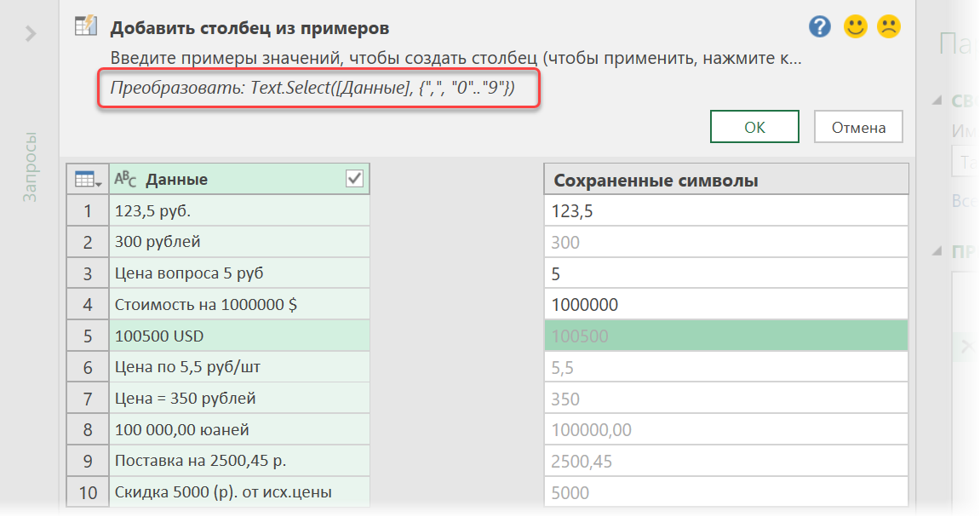Click row number 1 header
Viewport: 980px width, 517px height.
[88, 210]
